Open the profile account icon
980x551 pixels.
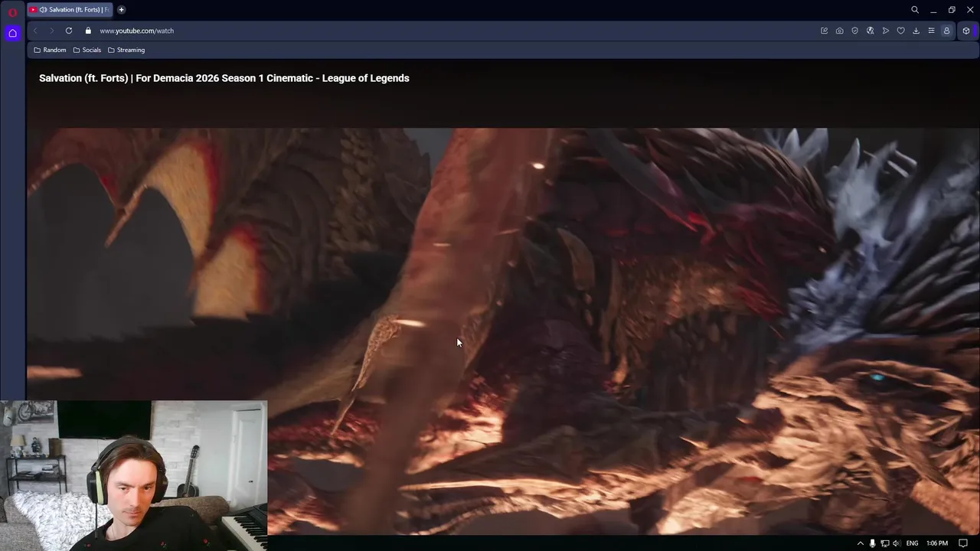(x=946, y=31)
